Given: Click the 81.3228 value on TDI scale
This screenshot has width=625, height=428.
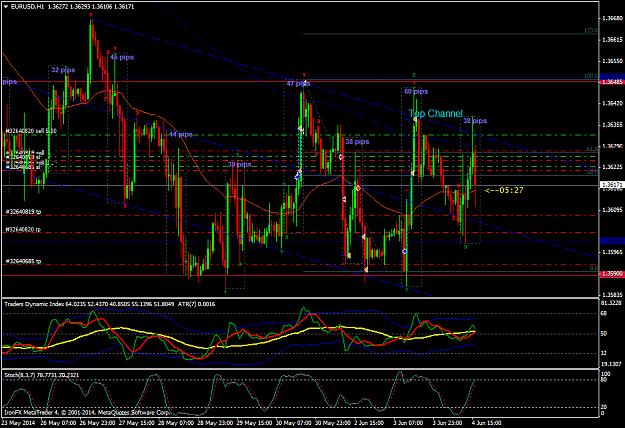Looking at the screenshot, I should tap(611, 303).
